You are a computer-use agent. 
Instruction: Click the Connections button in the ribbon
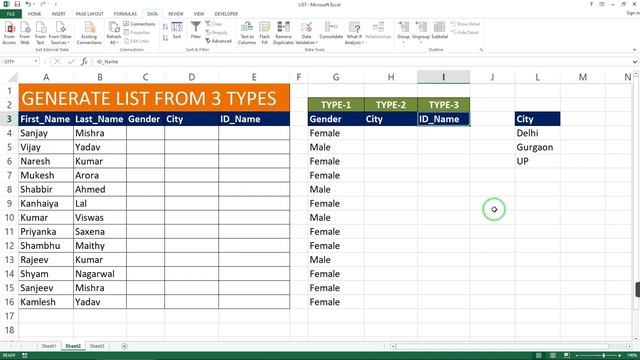(139, 24)
